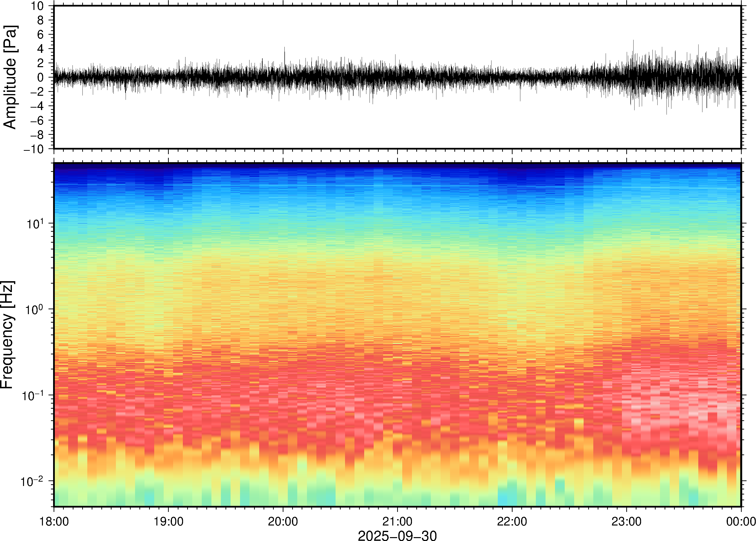Click the -6 amplitude tick label
756x541 pixels.
(37, 120)
